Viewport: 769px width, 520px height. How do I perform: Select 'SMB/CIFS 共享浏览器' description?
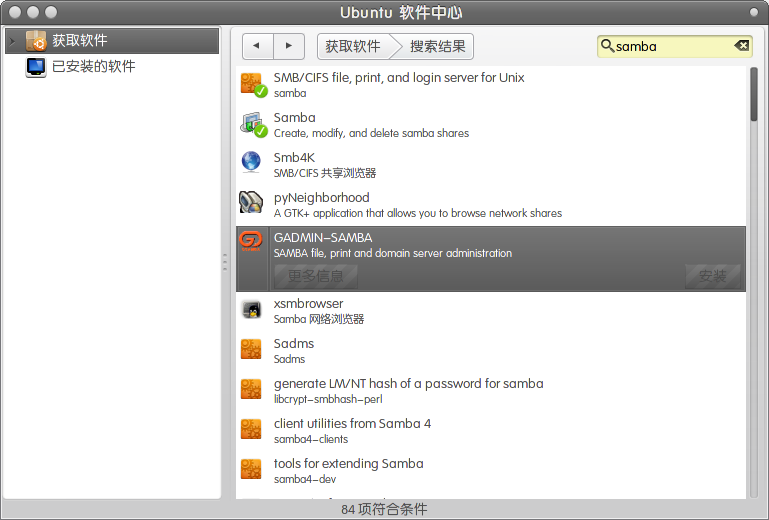[325, 173]
